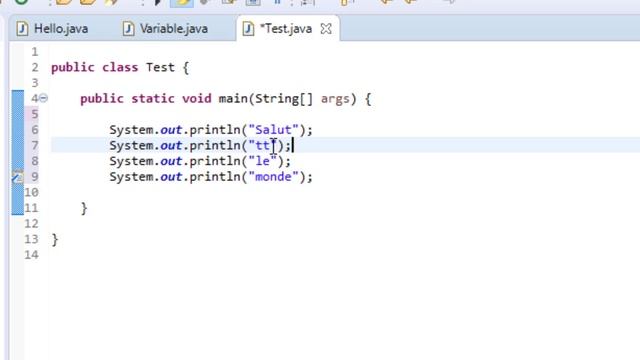The height and width of the screenshot is (360, 640).
Task: Place cursor in the "Salut" string
Action: [x=273, y=130]
